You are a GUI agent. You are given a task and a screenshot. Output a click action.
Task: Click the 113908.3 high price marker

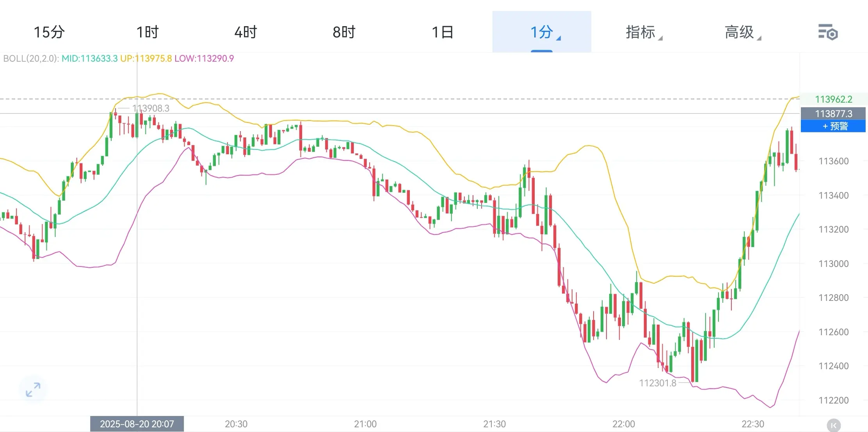click(151, 108)
